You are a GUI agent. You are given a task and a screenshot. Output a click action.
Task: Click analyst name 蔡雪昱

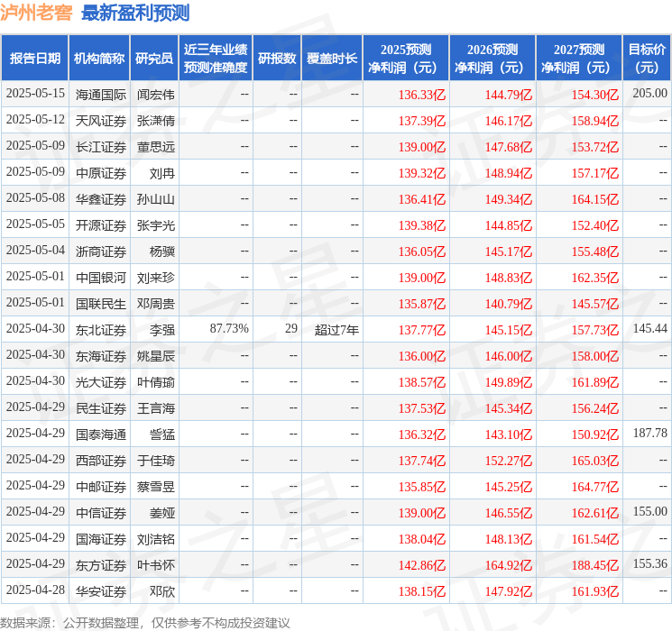(156, 487)
